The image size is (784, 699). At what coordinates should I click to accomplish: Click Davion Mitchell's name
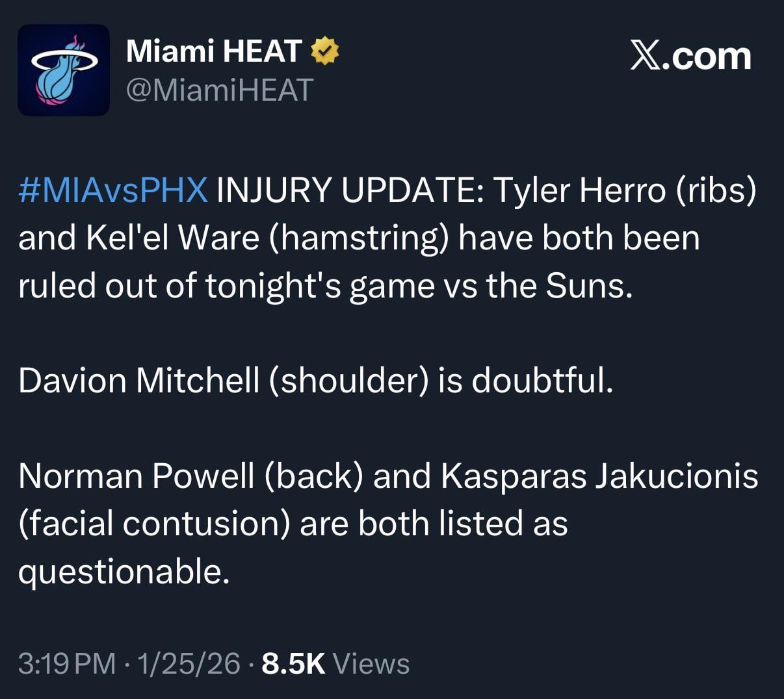tap(138, 380)
